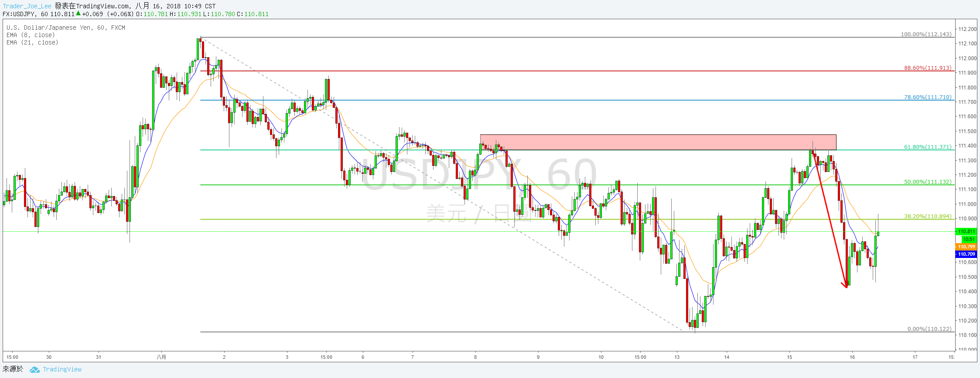The width and height of the screenshot is (980, 378).
Task: Click the red downward arrow tip
Action: pos(846,286)
